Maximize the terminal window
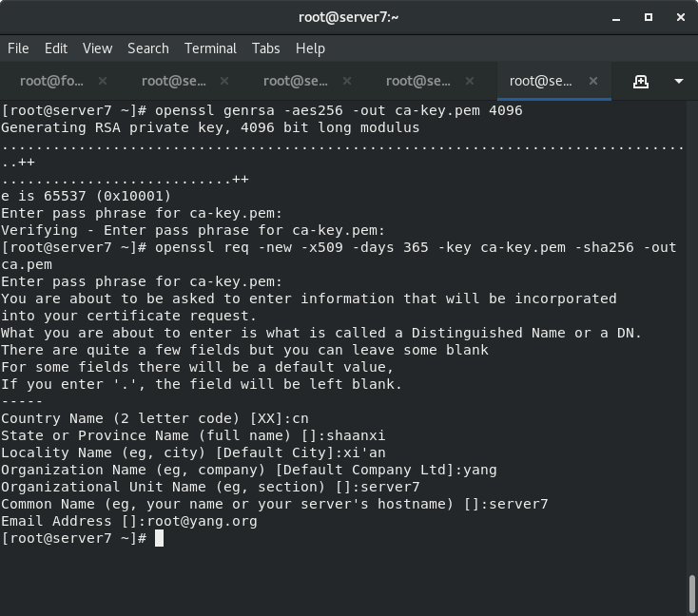This screenshot has height=616, width=698. [x=649, y=17]
